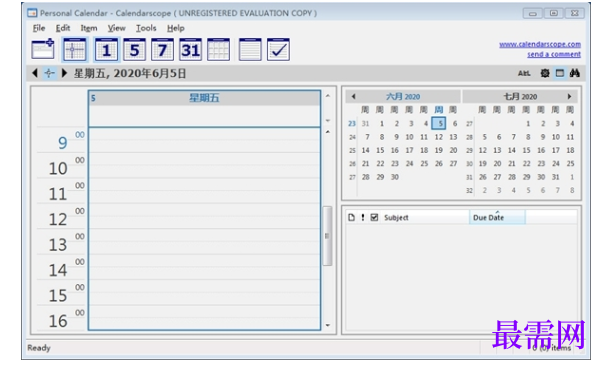Screen dimensions: 604x366
Task: Click the all-day event area
Action: 204,116
